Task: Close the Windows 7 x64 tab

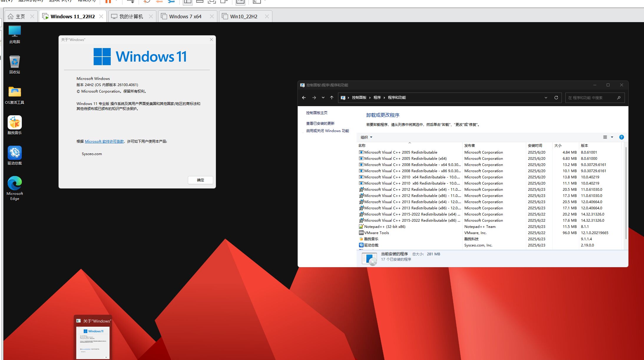Action: tap(212, 17)
